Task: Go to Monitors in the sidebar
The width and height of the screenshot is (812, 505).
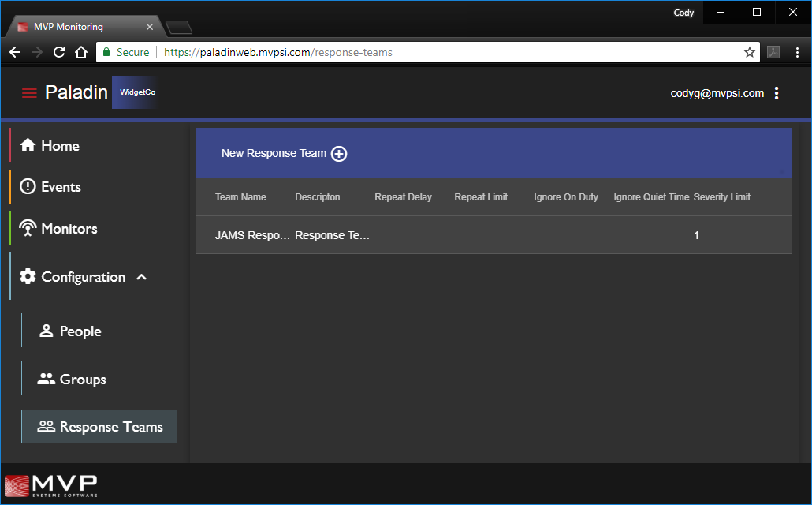Action: (x=69, y=229)
